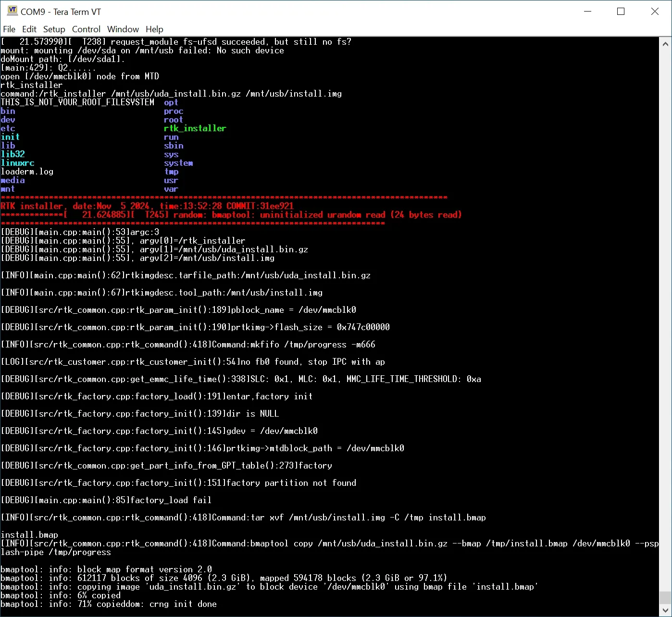Image resolution: width=672 pixels, height=617 pixels.
Task: Click the 'MMC_LIFE_TIME_THRESHOLD: 0xa' line
Action: coord(241,379)
